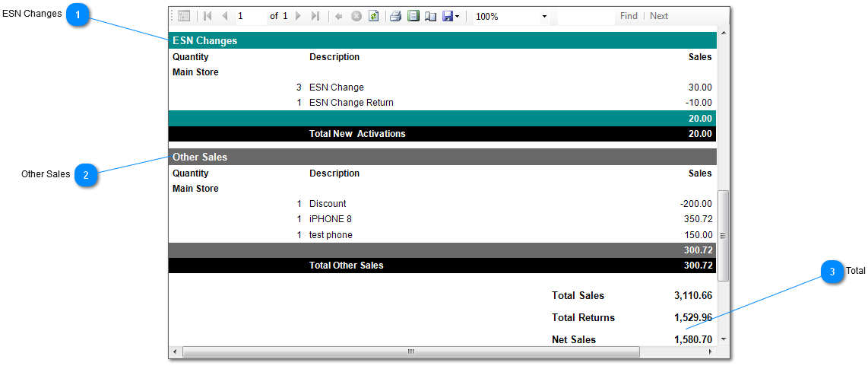Toggle the document map icon
Image resolution: width=868 pixels, height=369 pixels.
pos(185,16)
